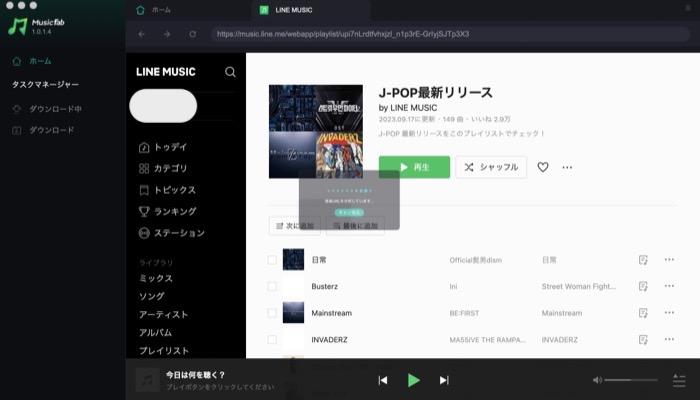Viewport: 700px width, 400px height.
Task: Click the Mainstream album thumbnail
Action: point(293,313)
